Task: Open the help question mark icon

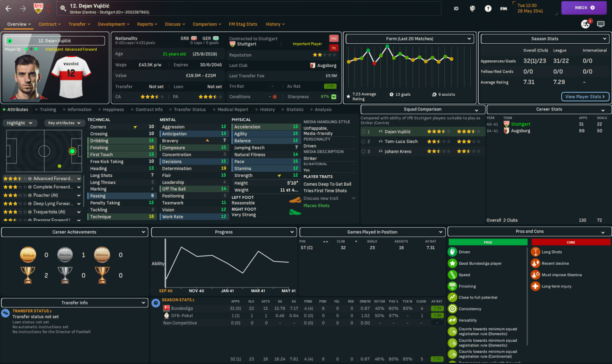Action: click(x=488, y=8)
